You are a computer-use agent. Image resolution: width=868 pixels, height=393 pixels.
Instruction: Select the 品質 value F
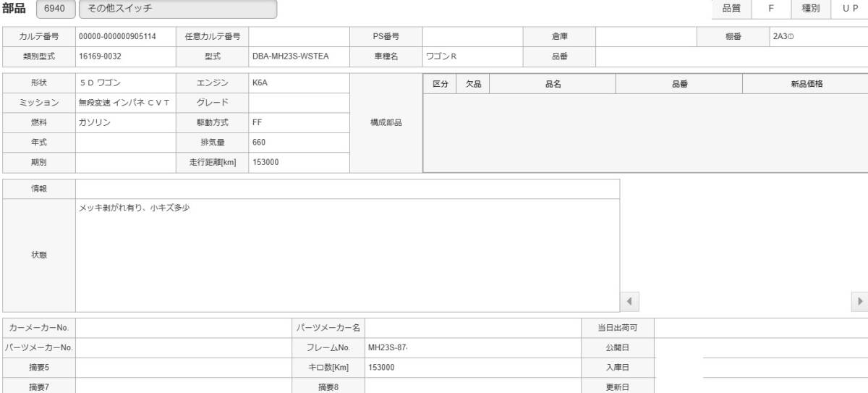click(771, 10)
